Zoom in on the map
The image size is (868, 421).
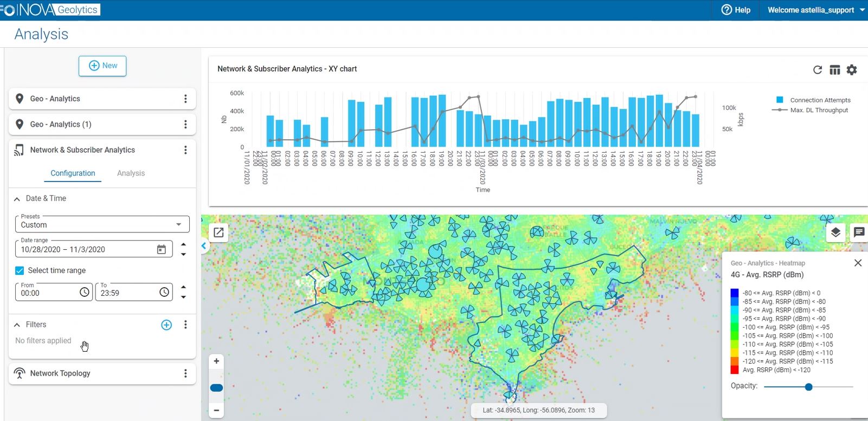click(216, 361)
